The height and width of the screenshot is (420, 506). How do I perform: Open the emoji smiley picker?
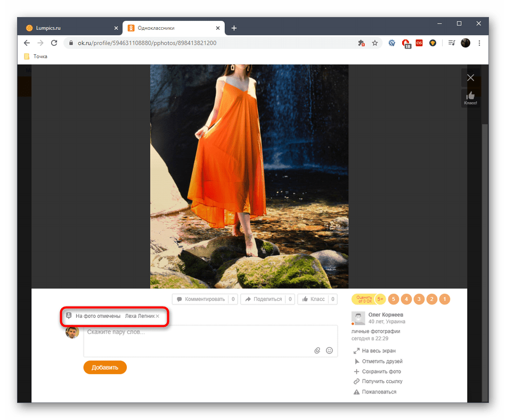[329, 350]
